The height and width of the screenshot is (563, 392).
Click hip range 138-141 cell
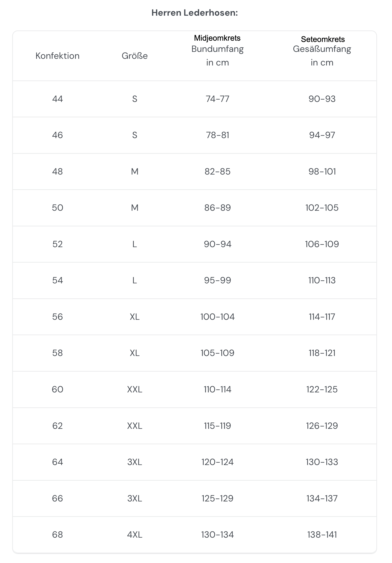(322, 535)
